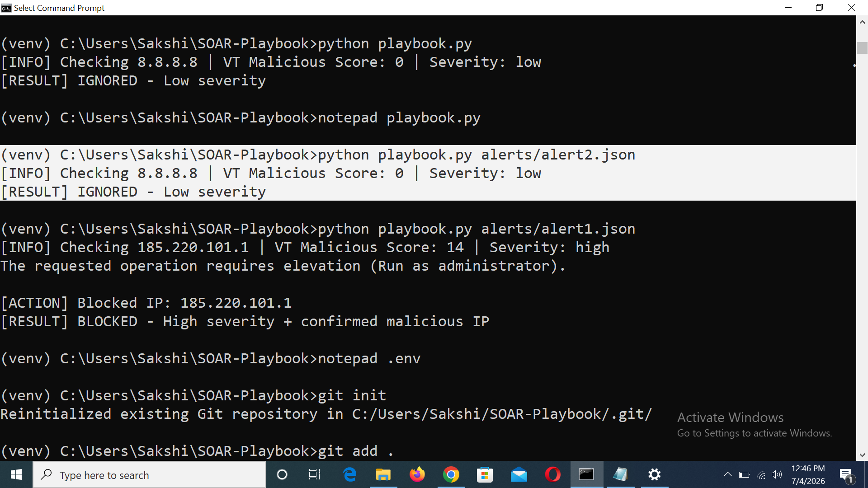Click the 'git init' command line
868x488 pixels.
pos(193,395)
